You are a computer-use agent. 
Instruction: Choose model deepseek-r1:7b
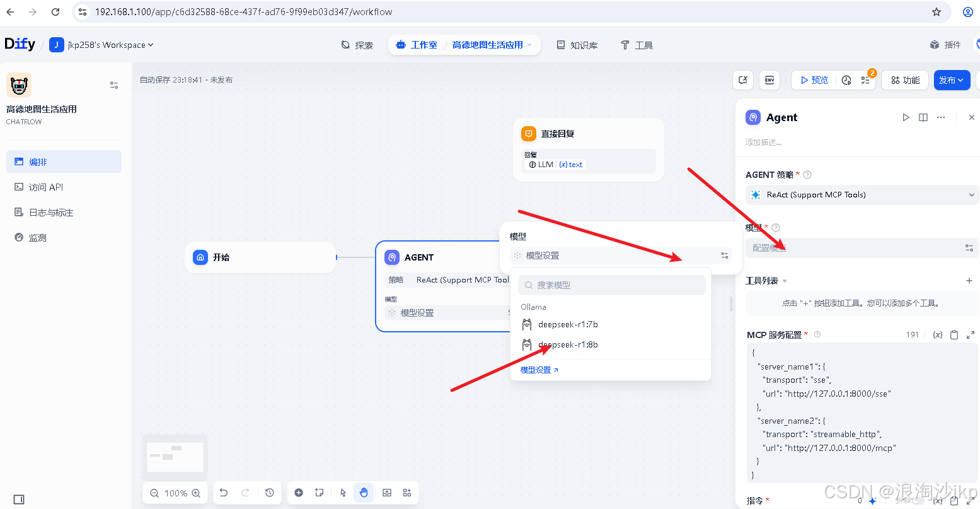(x=611, y=324)
